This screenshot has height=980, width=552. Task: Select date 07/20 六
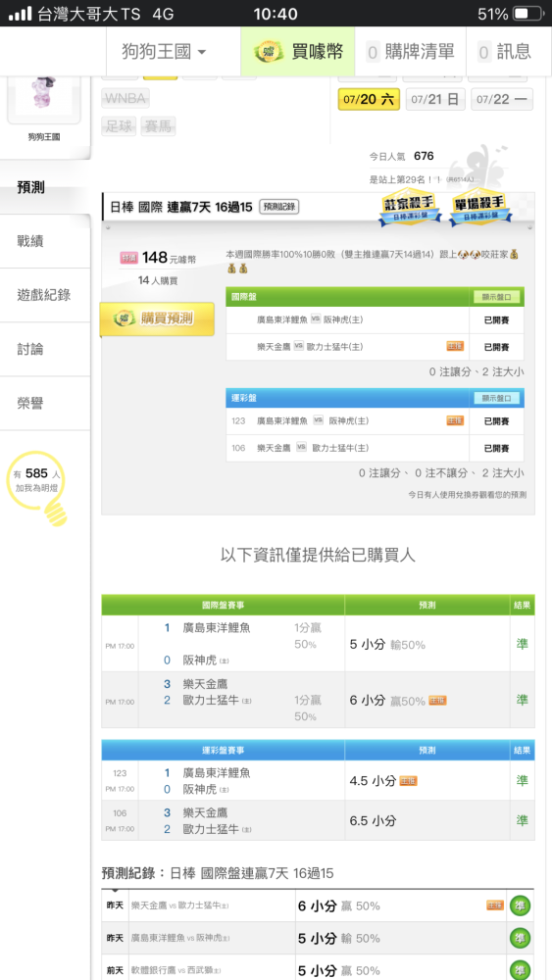pyautogui.click(x=369, y=99)
